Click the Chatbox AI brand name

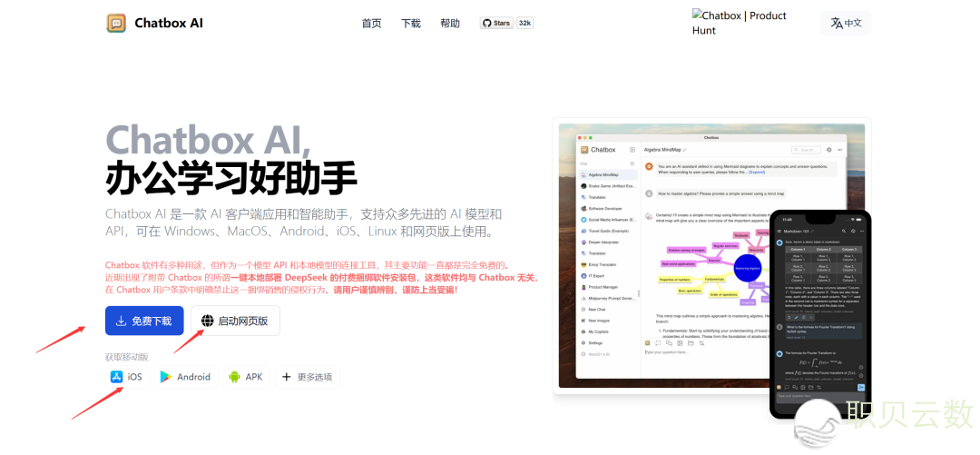(x=169, y=23)
